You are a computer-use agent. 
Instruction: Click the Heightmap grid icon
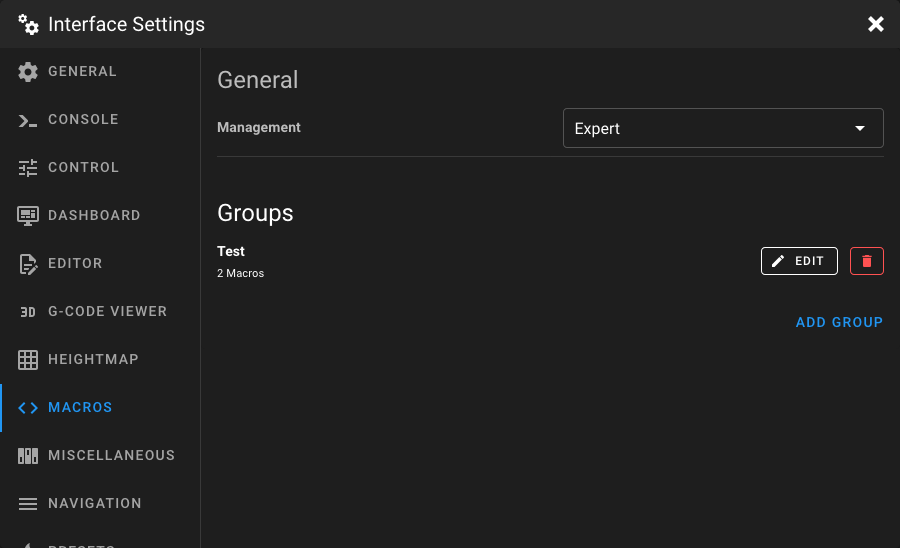tap(28, 360)
